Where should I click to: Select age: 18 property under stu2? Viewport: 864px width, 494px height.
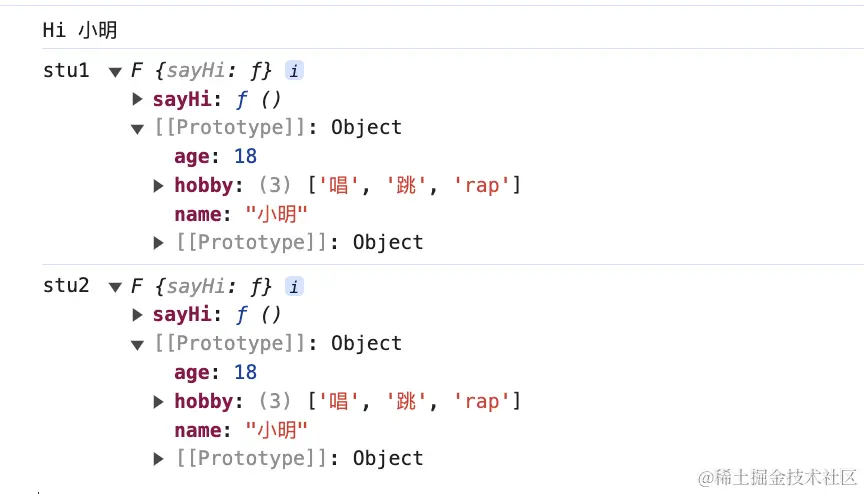click(x=215, y=372)
